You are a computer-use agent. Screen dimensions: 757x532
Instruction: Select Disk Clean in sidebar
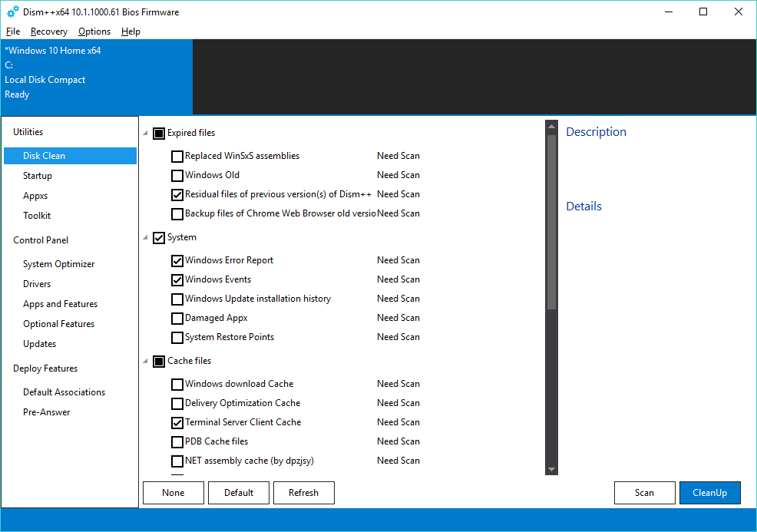coord(70,156)
